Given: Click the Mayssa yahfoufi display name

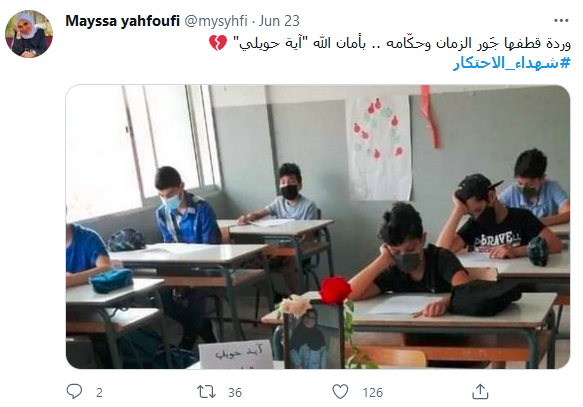Looking at the screenshot, I should pos(122,21).
